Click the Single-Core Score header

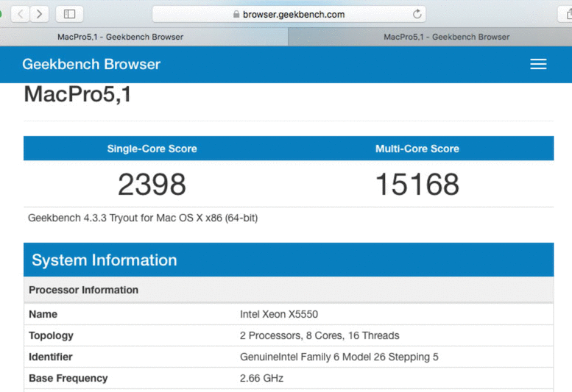152,149
